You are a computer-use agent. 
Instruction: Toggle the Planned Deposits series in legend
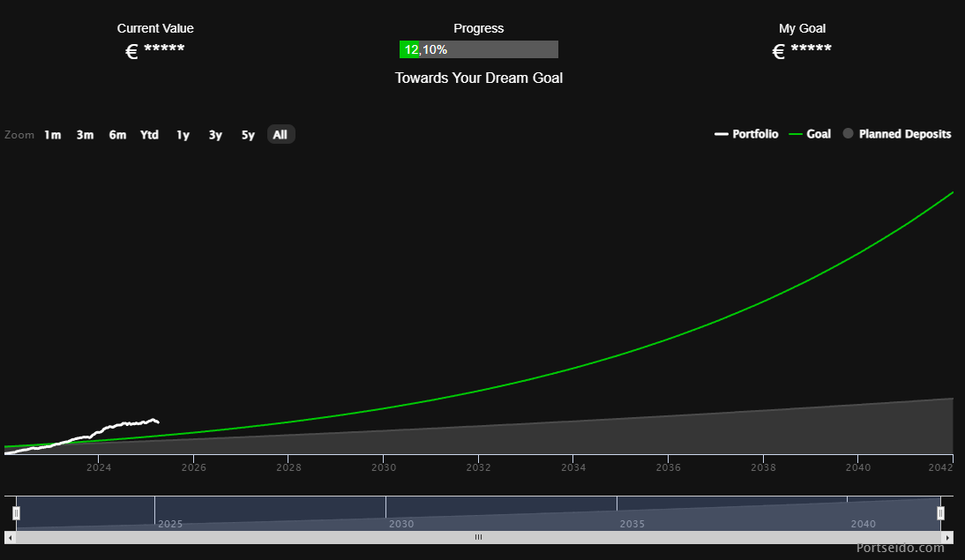[x=897, y=134]
